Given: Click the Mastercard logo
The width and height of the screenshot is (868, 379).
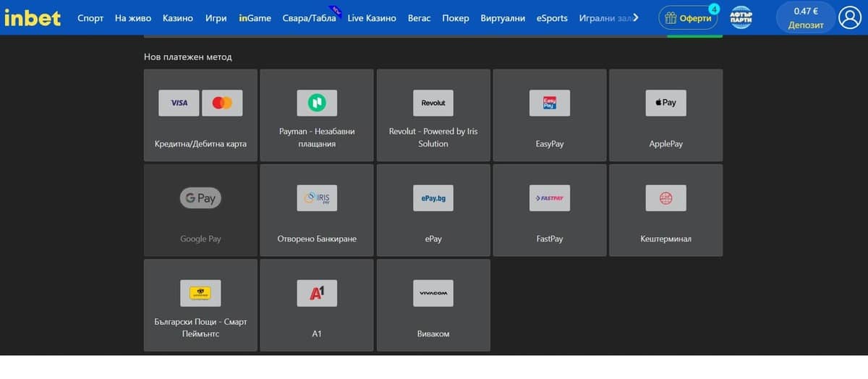Looking at the screenshot, I should coord(222,103).
